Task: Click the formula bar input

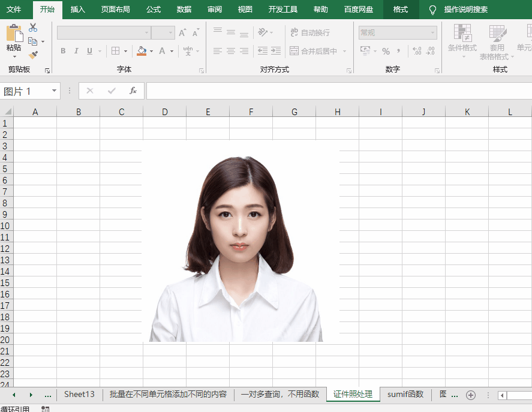Action: (x=339, y=91)
